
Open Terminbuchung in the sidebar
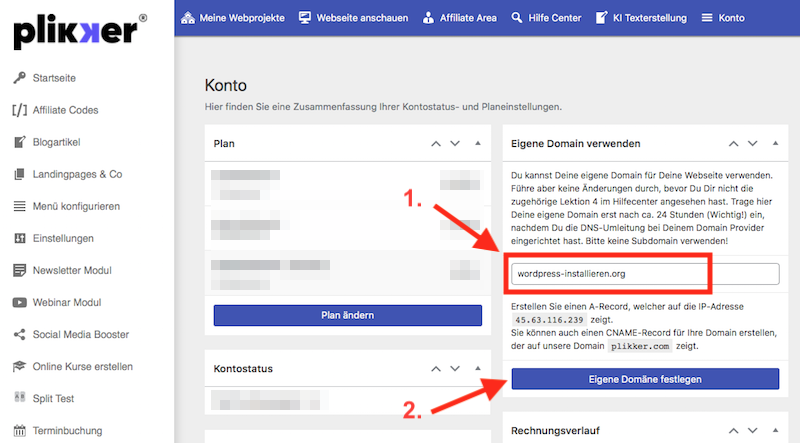67,431
